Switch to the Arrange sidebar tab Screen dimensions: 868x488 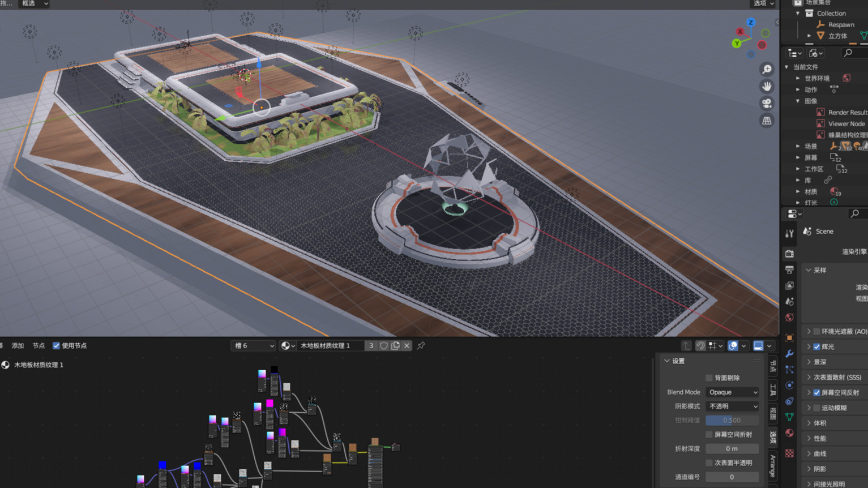tap(773, 465)
